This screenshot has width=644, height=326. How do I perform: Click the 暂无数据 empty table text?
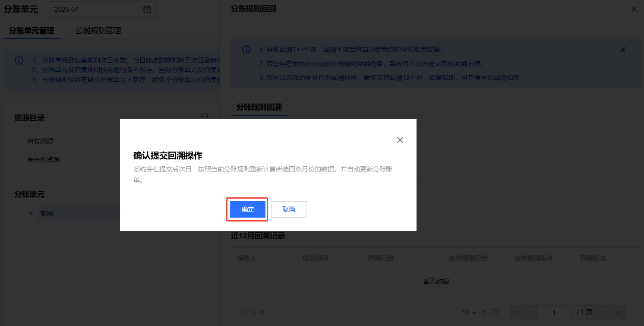pos(436,282)
